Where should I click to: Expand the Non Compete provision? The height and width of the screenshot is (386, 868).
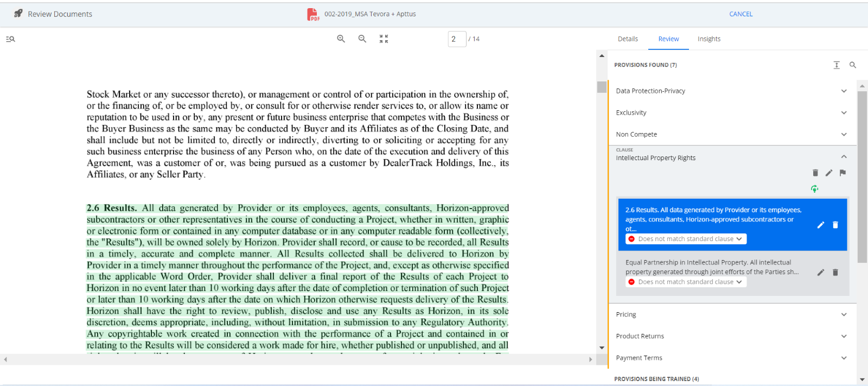(x=844, y=135)
